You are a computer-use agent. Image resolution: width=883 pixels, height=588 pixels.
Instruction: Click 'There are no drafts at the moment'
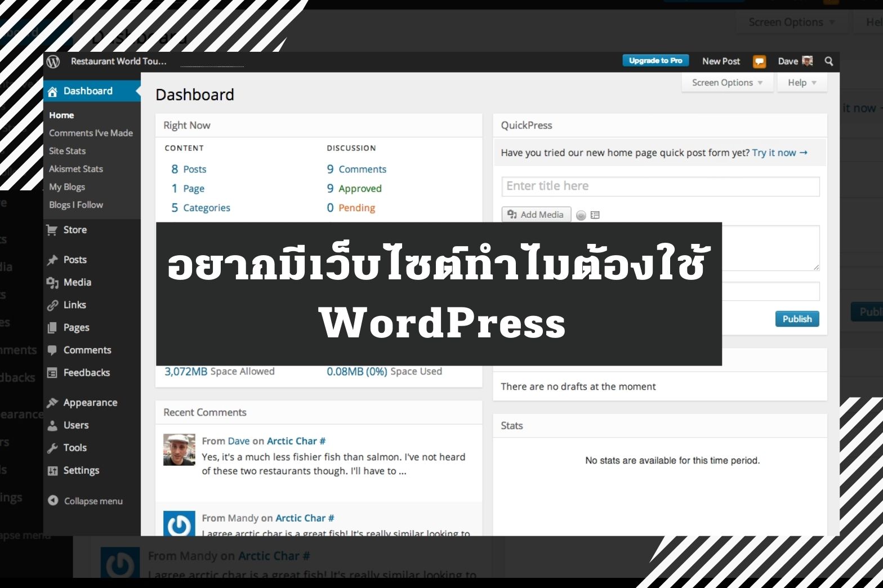[x=578, y=387]
